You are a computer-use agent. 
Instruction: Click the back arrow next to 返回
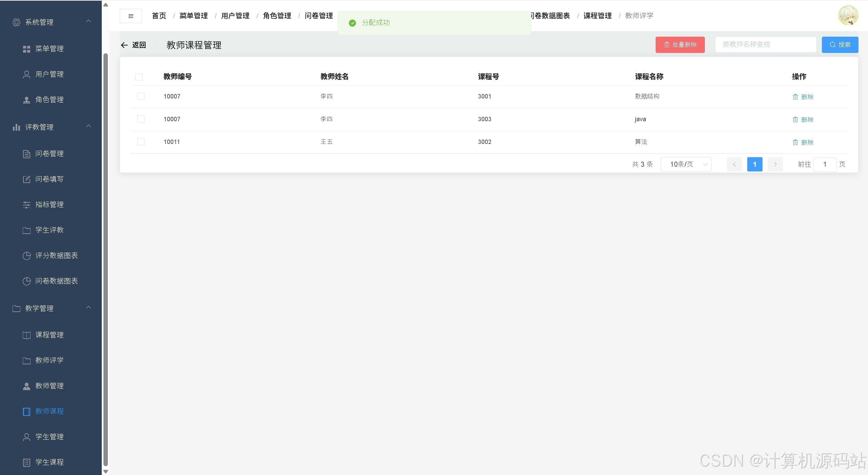(x=124, y=45)
